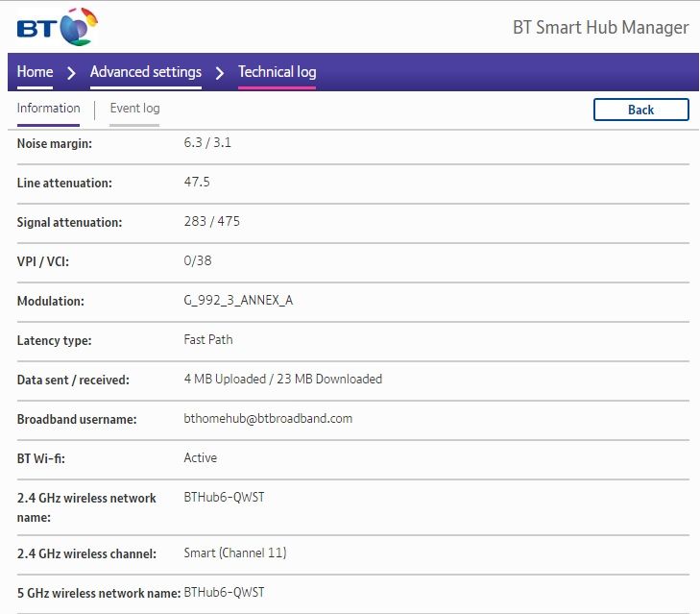Select modulation value G_992_3_ANNEX_A
This screenshot has height=614, width=700.
click(238, 300)
